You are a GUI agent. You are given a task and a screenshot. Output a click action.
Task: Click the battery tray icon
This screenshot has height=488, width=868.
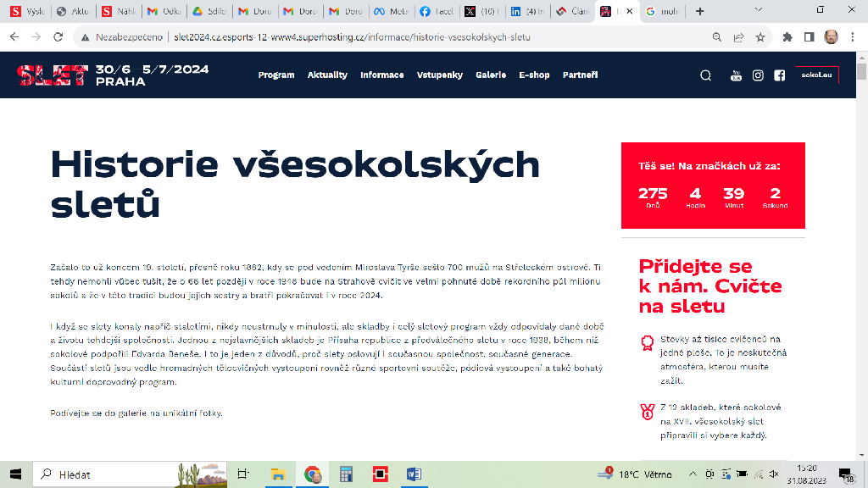[x=742, y=474]
